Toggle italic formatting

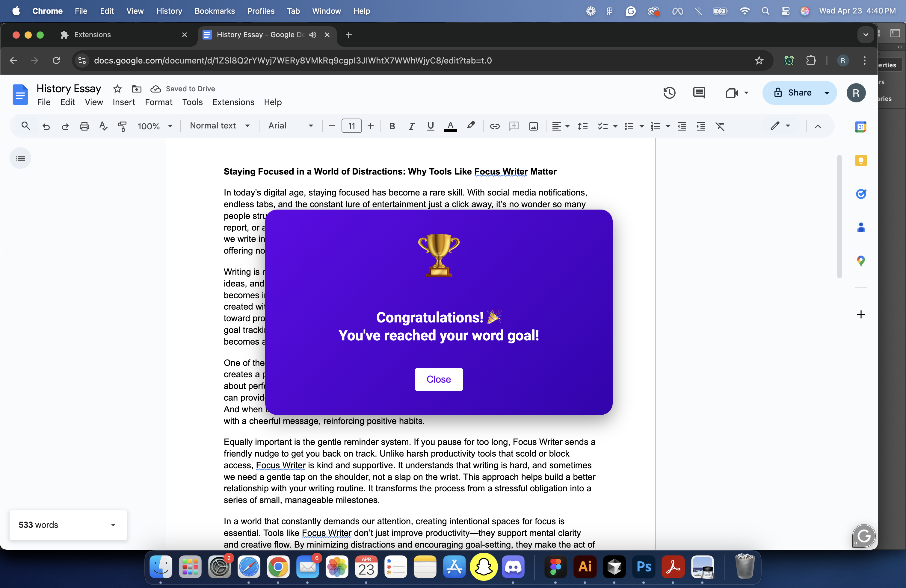click(411, 126)
